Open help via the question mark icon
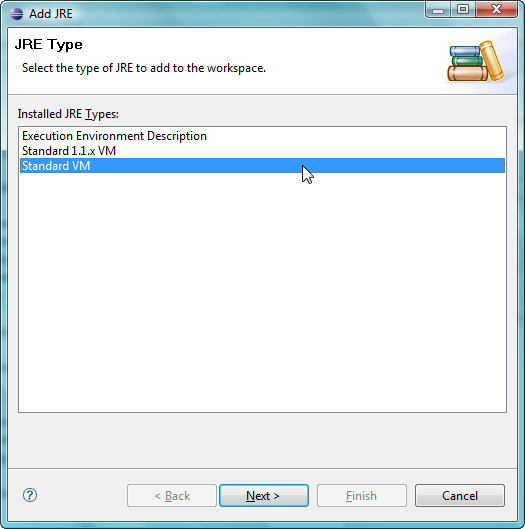 click(x=30, y=495)
